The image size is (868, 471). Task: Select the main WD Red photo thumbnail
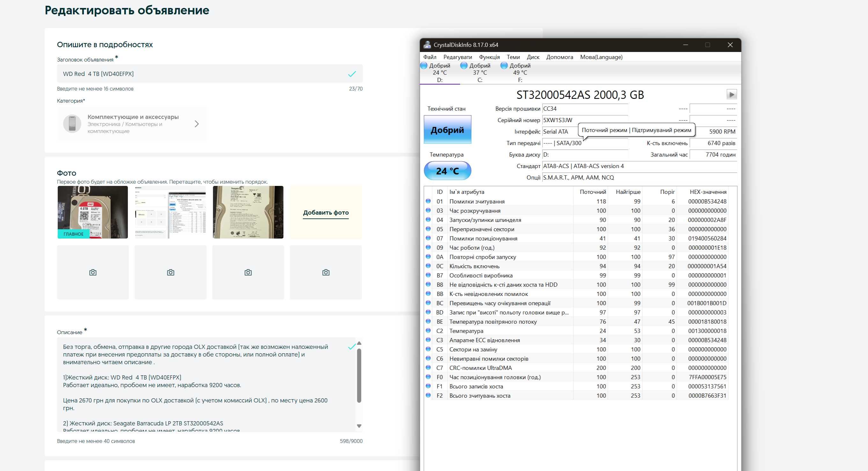pyautogui.click(x=93, y=212)
